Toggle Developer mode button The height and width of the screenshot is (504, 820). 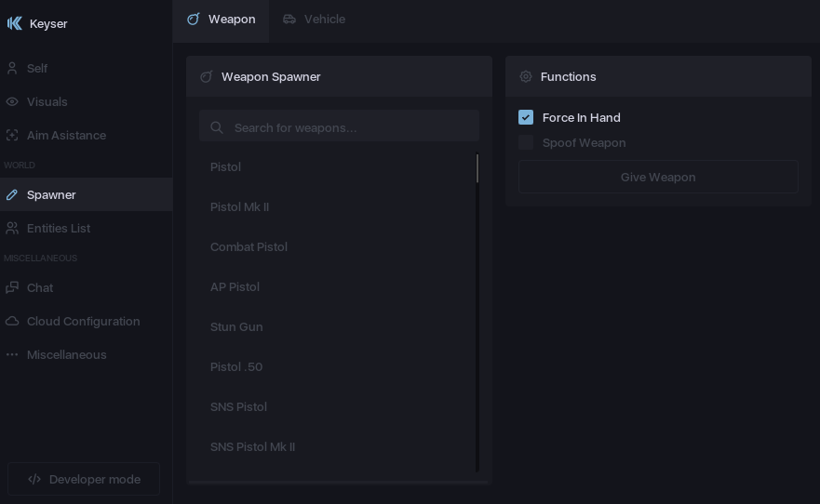point(84,480)
